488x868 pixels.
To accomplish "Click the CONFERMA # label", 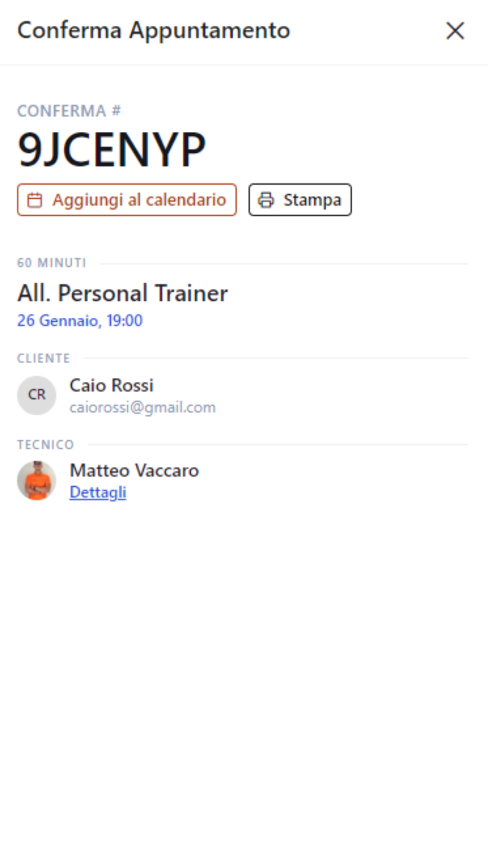I will (x=69, y=111).
